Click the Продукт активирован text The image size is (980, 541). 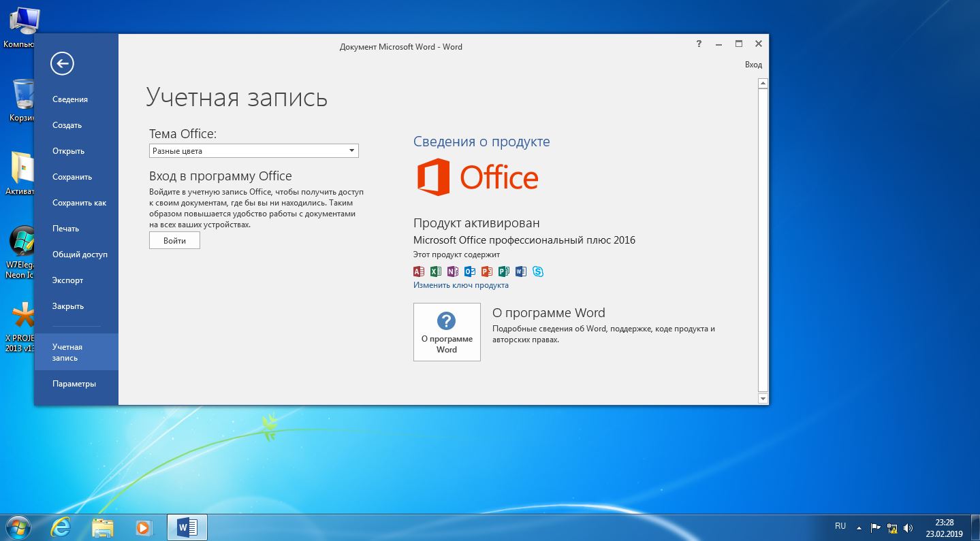tap(477, 223)
